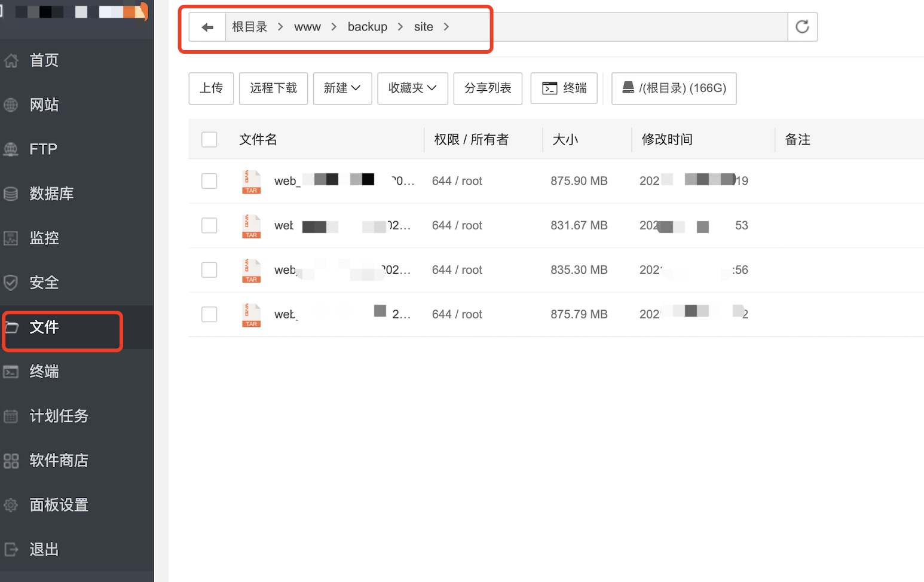Image resolution: width=924 pixels, height=582 pixels.
Task: Open the /(根目录) (166G) disk selector
Action: (674, 88)
